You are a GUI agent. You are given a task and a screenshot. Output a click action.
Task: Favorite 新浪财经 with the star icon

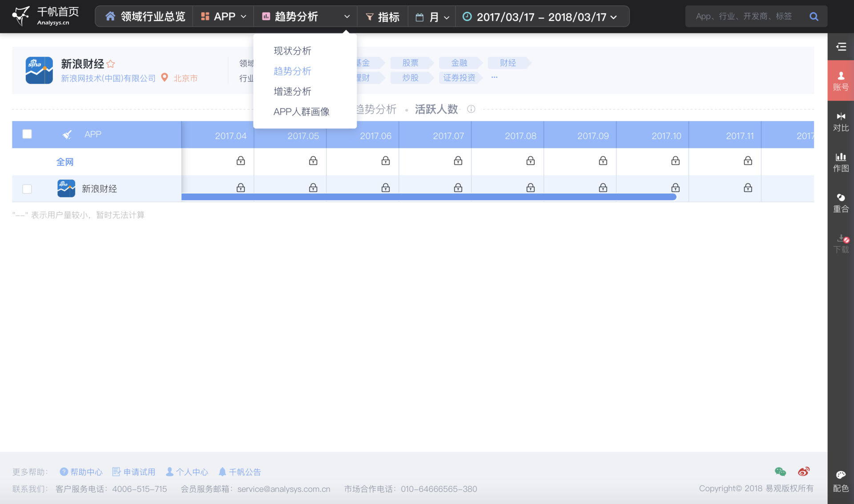coord(111,64)
